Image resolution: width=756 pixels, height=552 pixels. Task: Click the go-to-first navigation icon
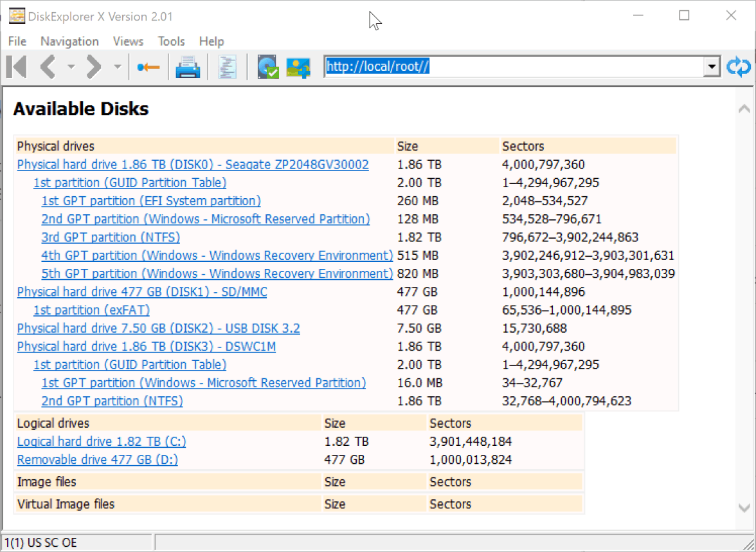click(x=17, y=67)
